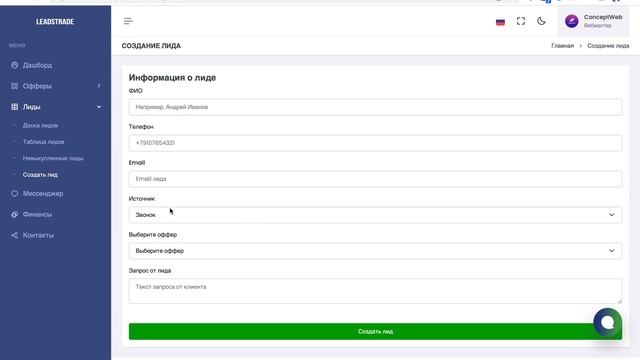The height and width of the screenshot is (360, 640).
Task: Open Контакты menu item
Action: pos(38,235)
